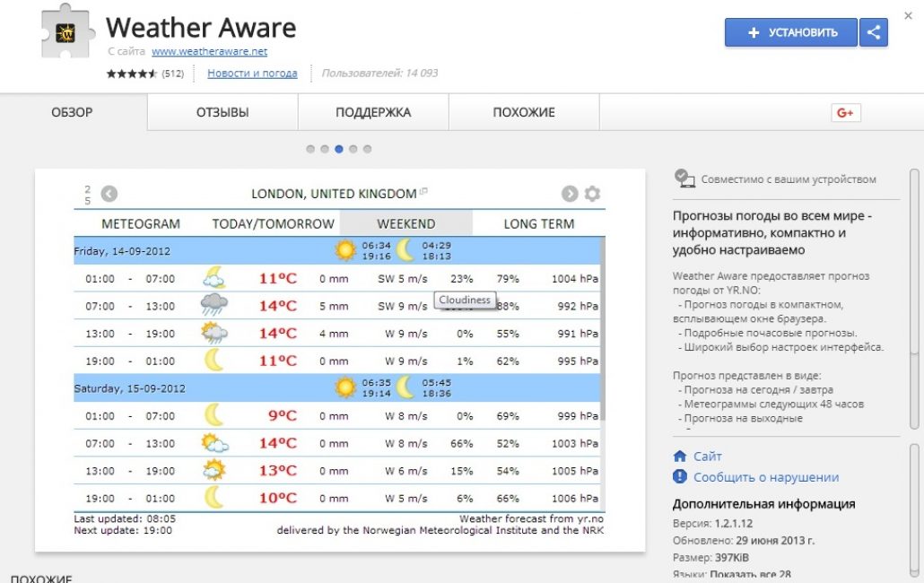This screenshot has width=924, height=583.
Task: Click the Google+ G+ button
Action: tap(846, 112)
